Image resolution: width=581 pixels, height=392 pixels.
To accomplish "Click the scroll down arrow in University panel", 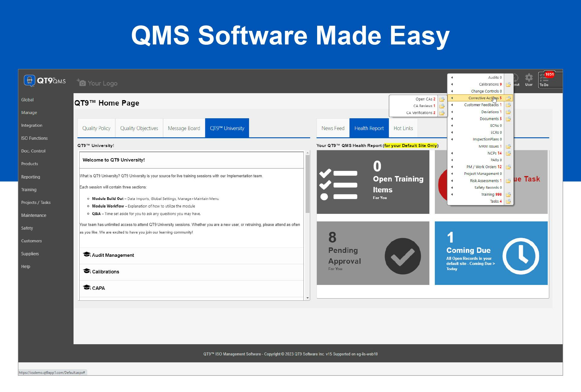I will point(307,298).
